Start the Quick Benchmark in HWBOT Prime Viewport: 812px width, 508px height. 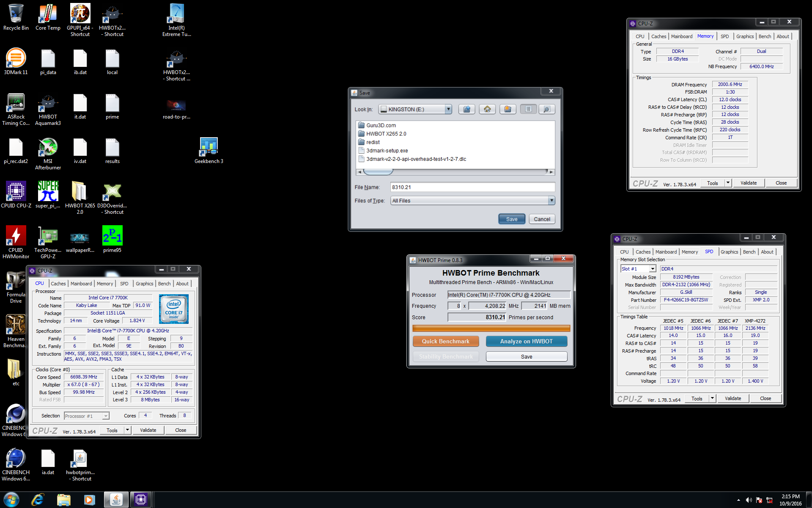(446, 341)
